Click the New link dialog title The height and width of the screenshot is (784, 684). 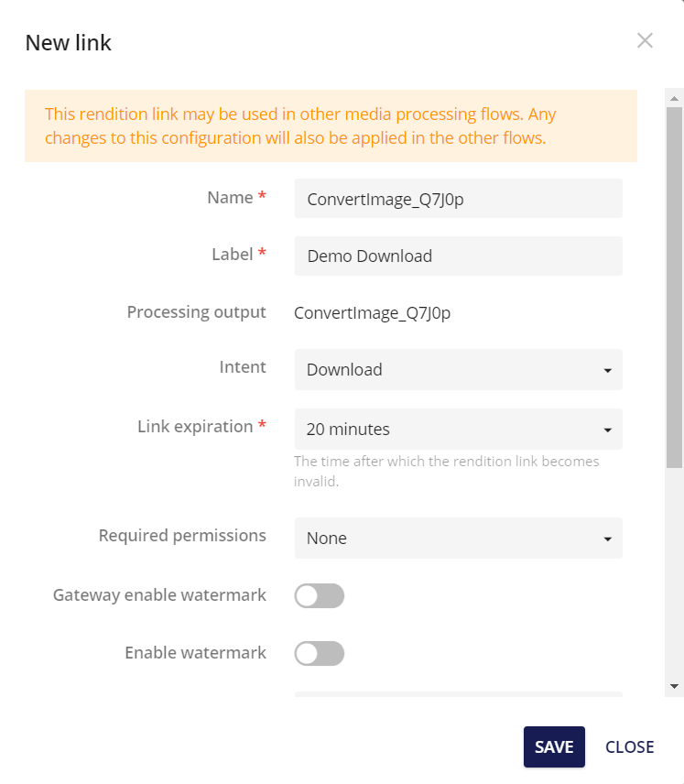[69, 42]
